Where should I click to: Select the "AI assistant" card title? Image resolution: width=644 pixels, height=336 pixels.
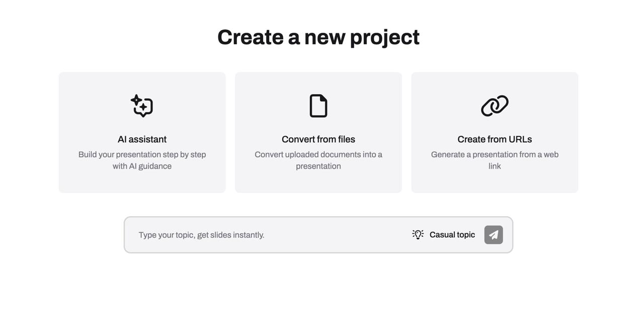click(142, 140)
